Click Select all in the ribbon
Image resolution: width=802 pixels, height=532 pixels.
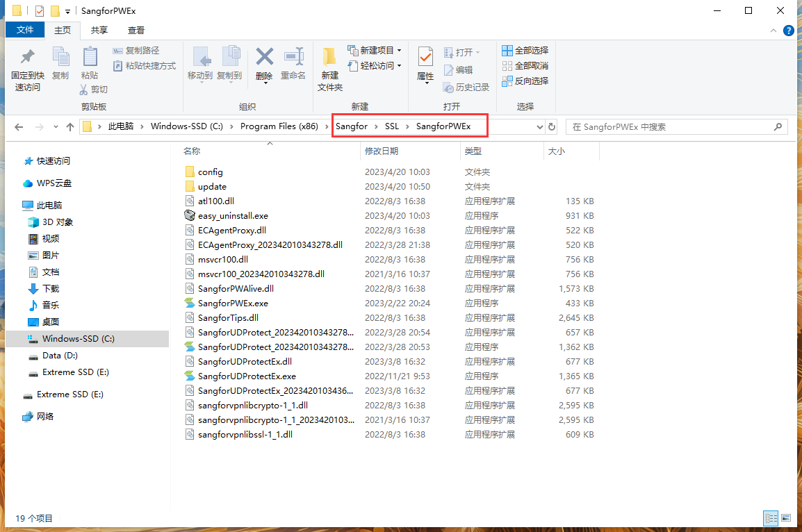[525, 50]
